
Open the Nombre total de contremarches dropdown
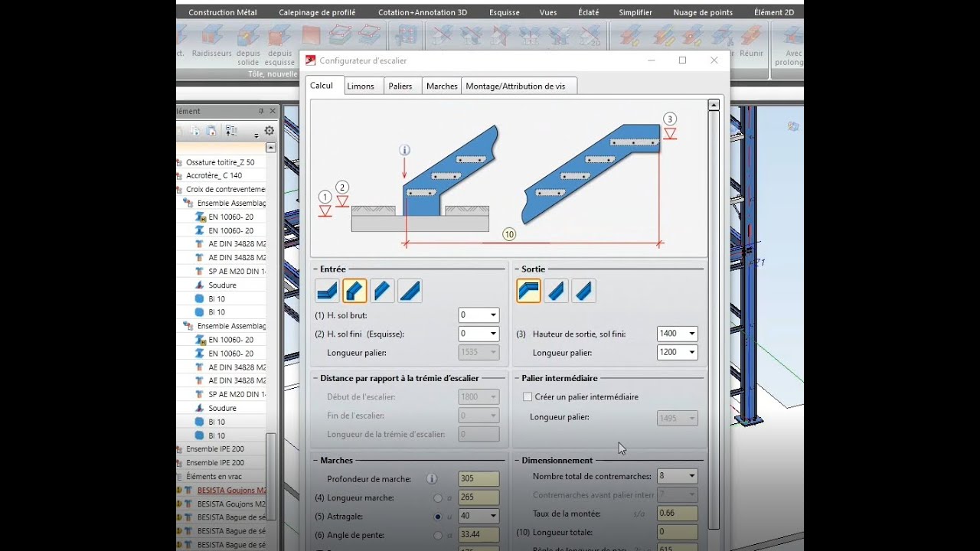pos(692,476)
